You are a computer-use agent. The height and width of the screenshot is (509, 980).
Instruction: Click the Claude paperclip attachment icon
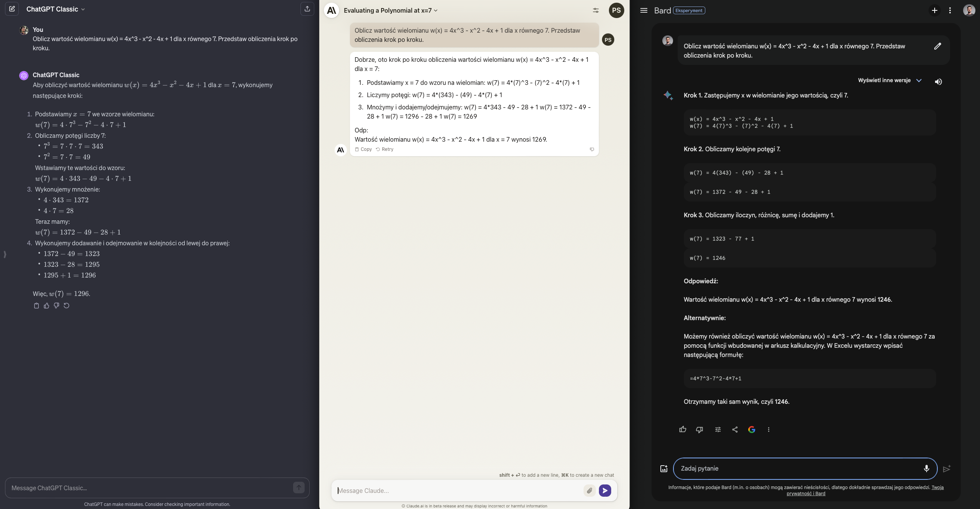(589, 490)
